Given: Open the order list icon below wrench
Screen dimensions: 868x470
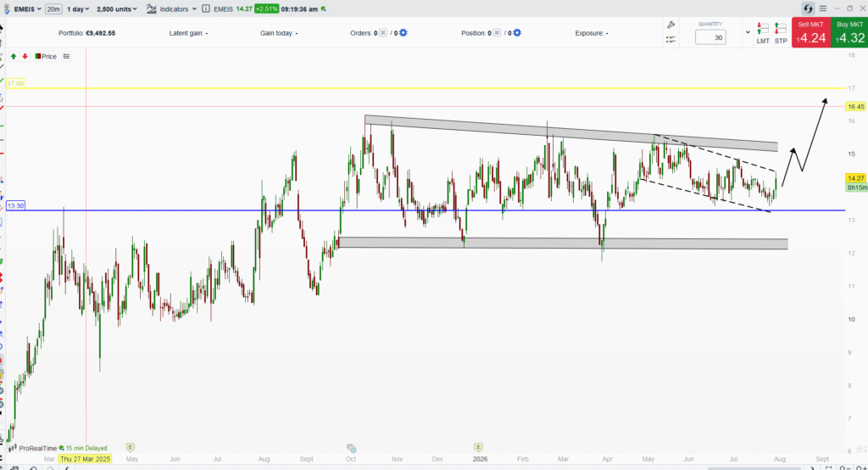Looking at the screenshot, I should (671, 39).
